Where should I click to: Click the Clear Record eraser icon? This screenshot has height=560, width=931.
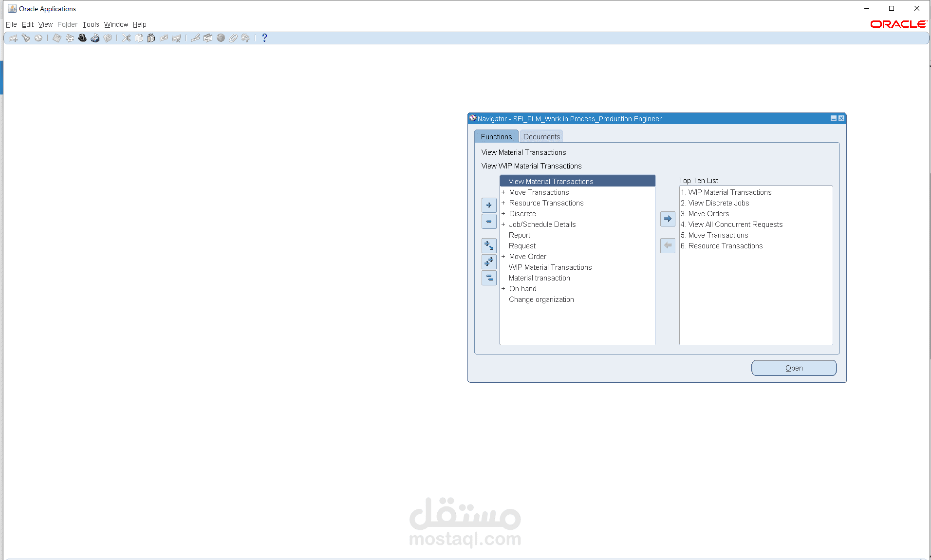point(164,38)
